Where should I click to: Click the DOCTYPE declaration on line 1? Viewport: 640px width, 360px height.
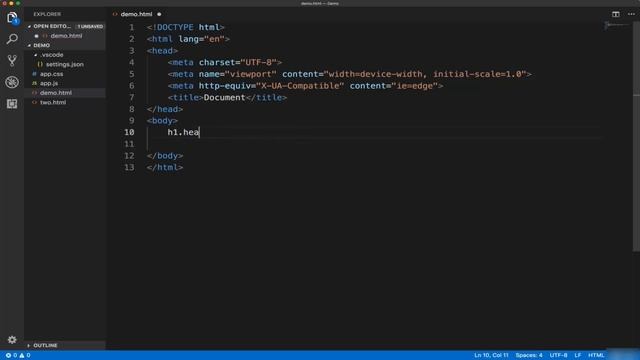(186, 27)
